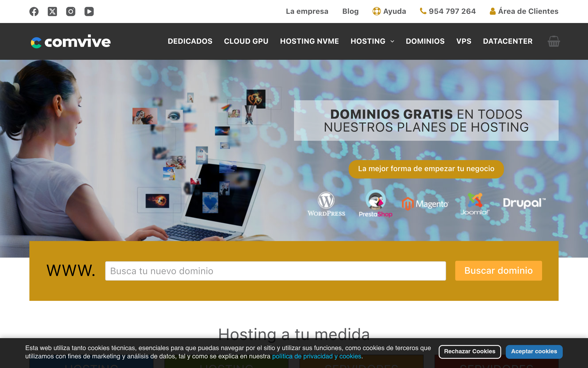Click the Buscar dominio button
The width and height of the screenshot is (588, 368).
(x=499, y=271)
